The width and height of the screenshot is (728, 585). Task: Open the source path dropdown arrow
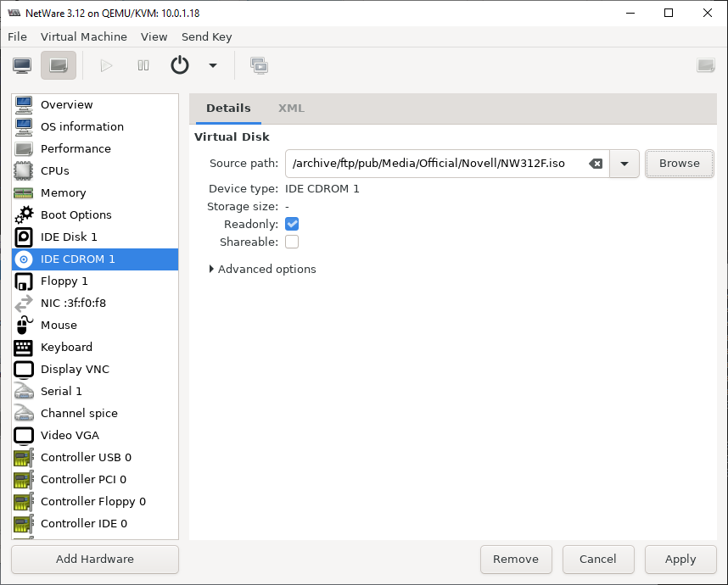tap(624, 164)
